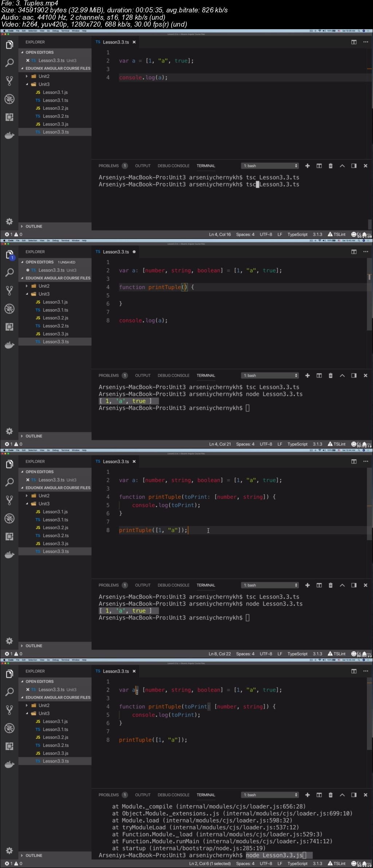Open Debug view icon in top frame
The height and width of the screenshot is (868, 373).
click(9, 99)
